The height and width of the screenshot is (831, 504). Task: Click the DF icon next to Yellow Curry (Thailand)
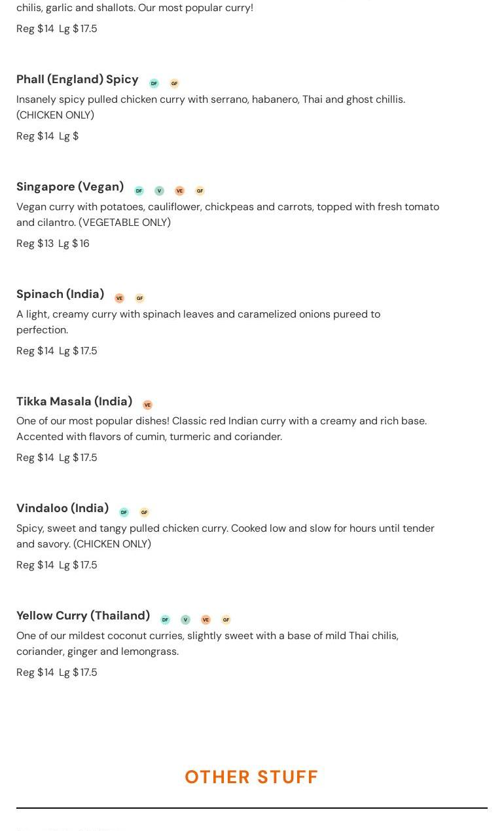pos(165,619)
